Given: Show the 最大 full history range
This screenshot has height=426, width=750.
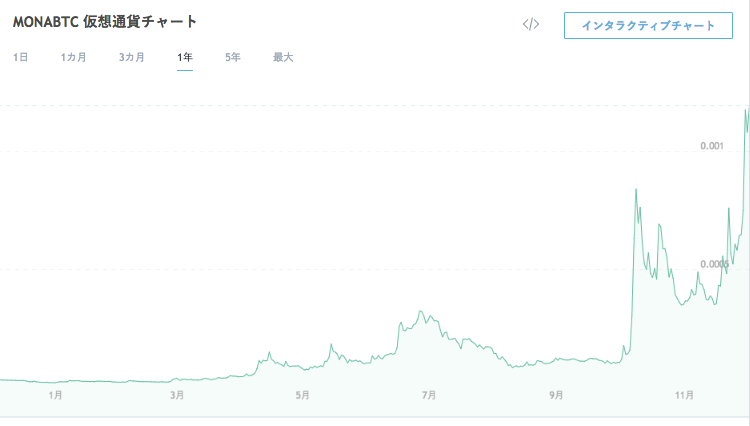Looking at the screenshot, I should click(283, 57).
